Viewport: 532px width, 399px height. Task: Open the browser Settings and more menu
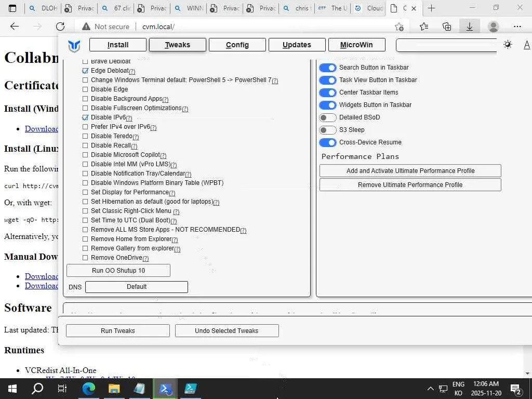(517, 26)
